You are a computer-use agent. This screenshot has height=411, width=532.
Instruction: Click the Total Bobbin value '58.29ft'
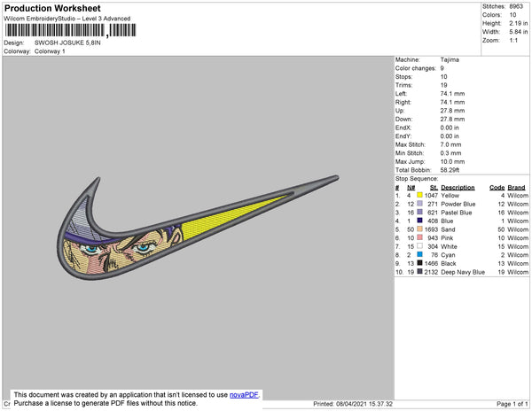(450, 170)
